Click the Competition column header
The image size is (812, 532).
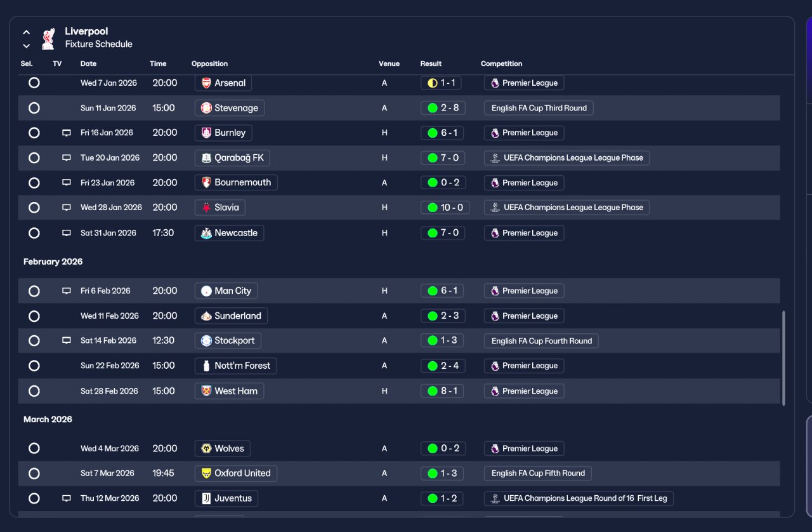501,63
